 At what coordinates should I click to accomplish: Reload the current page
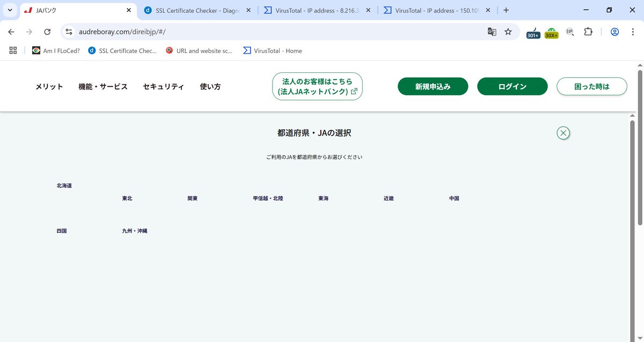click(x=47, y=32)
